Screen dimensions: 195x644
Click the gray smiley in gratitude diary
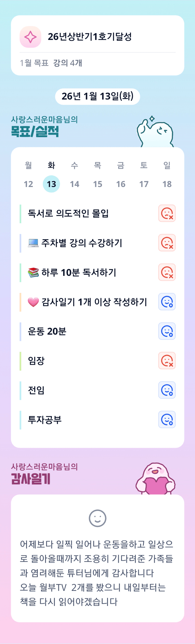[98, 518]
